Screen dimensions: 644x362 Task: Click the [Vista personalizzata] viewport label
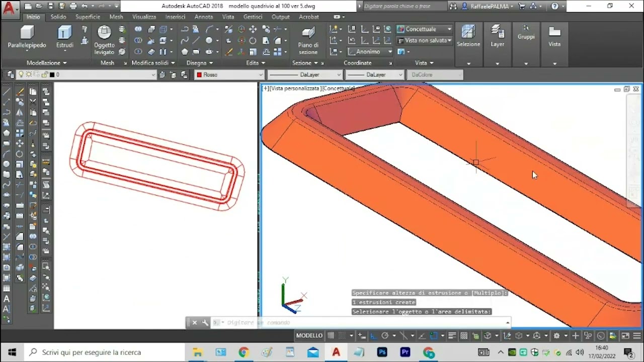tap(295, 88)
